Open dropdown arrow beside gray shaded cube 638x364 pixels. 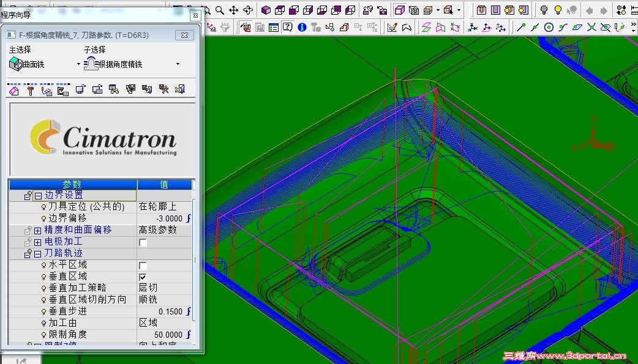pyautogui.click(x=438, y=10)
